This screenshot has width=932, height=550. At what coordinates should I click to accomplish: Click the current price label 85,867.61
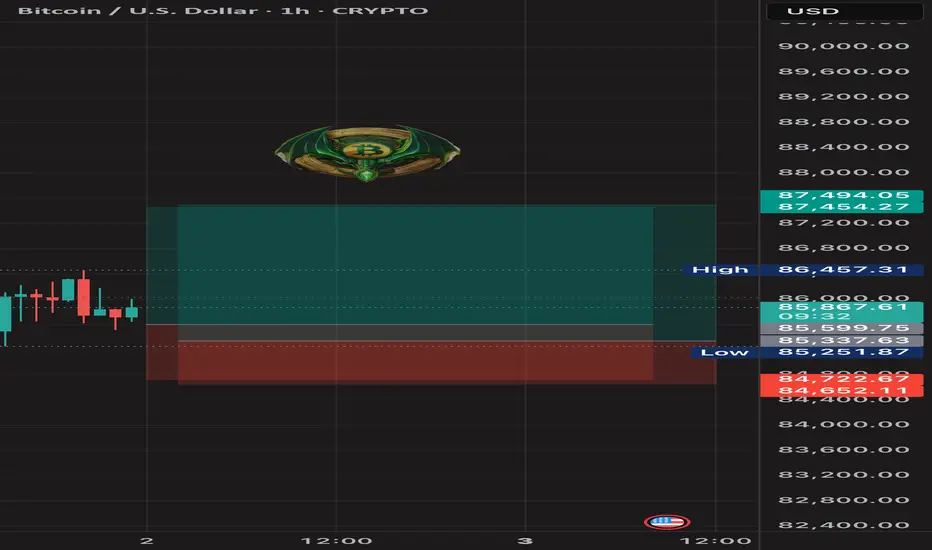tap(842, 312)
